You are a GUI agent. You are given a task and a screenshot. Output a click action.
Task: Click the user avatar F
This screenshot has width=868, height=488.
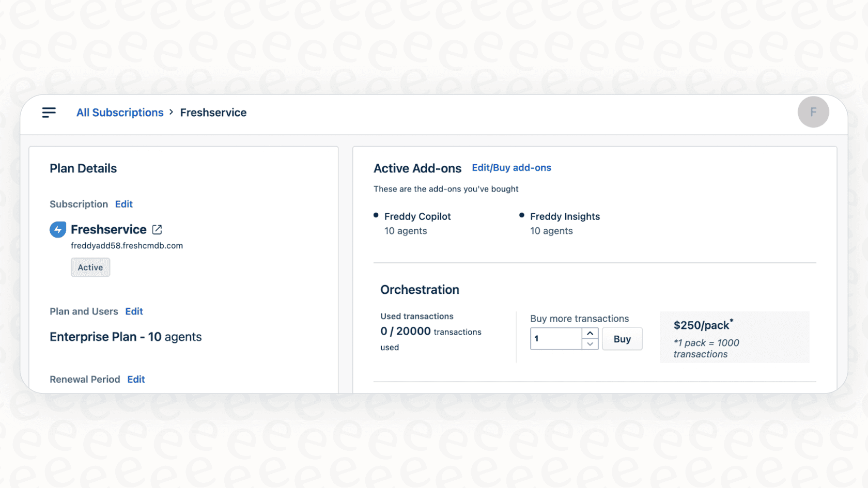click(813, 112)
